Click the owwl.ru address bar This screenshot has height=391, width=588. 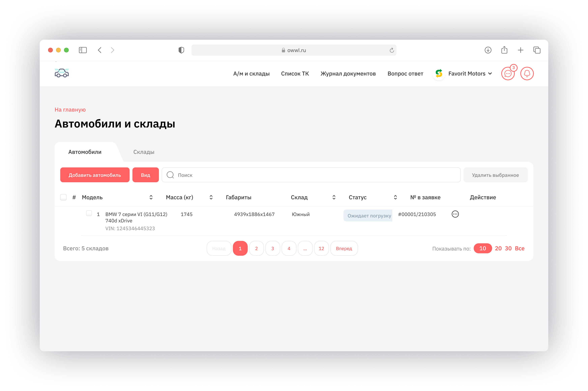294,50
